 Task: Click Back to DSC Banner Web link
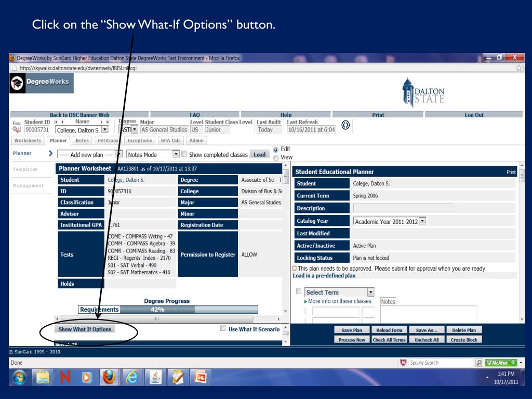(79, 115)
